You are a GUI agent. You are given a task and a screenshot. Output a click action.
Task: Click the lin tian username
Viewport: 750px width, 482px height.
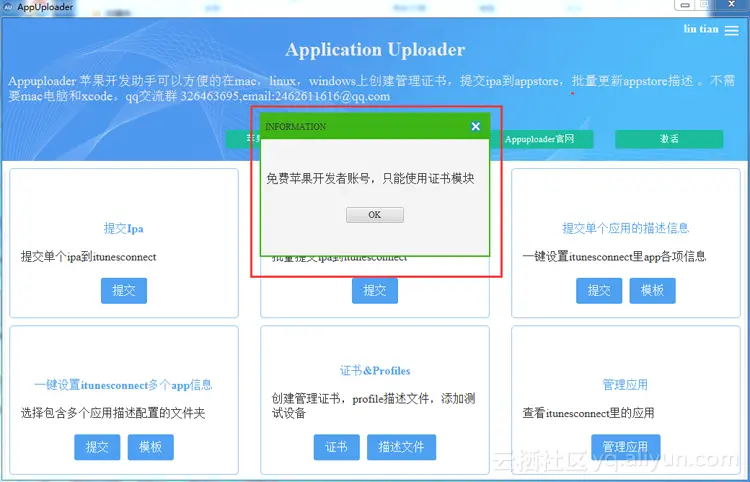(701, 29)
